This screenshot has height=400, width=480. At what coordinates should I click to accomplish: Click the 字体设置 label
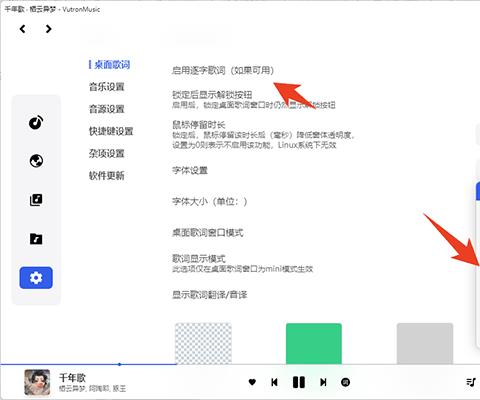click(190, 170)
